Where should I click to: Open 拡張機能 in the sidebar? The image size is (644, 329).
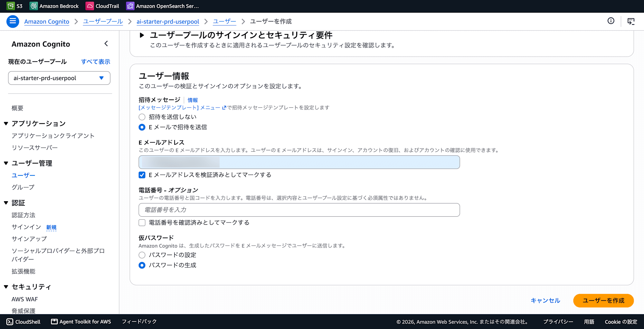tap(24, 271)
